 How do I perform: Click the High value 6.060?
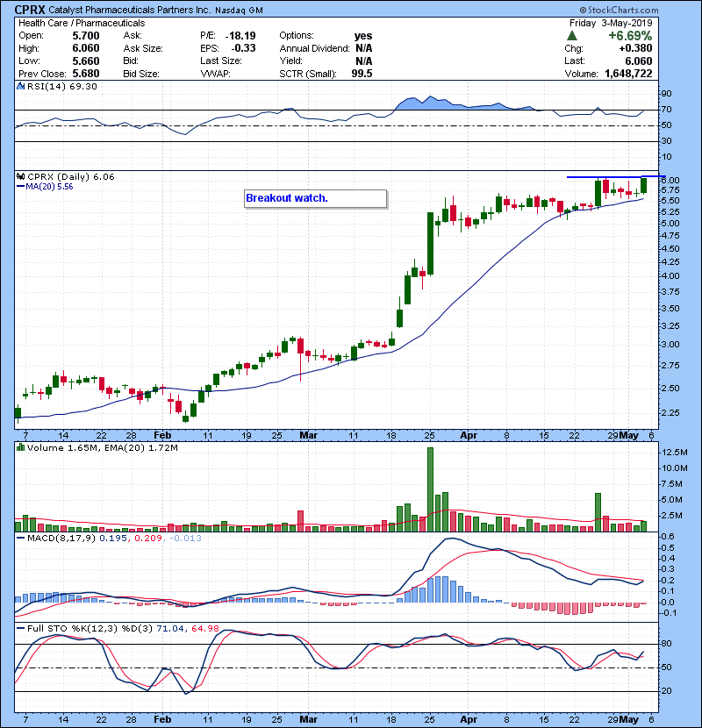pyautogui.click(x=86, y=48)
